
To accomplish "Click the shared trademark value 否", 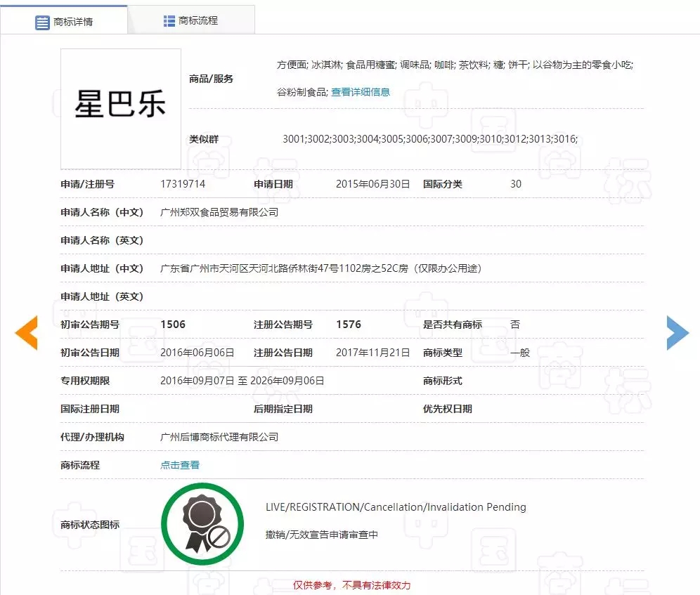I will coord(515,325).
